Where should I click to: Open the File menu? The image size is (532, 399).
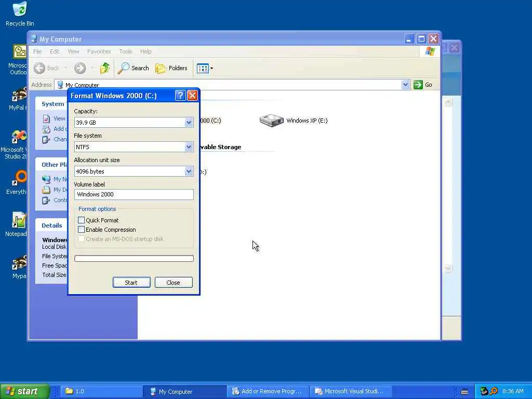[37, 51]
